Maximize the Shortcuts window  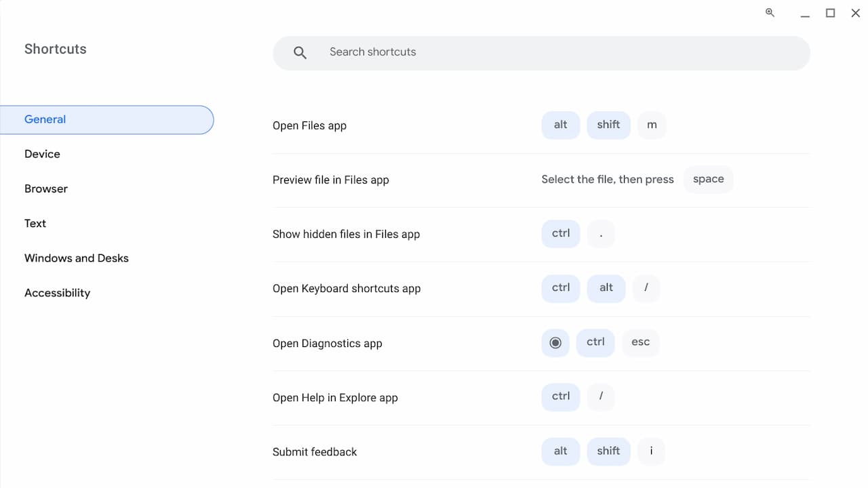830,13
